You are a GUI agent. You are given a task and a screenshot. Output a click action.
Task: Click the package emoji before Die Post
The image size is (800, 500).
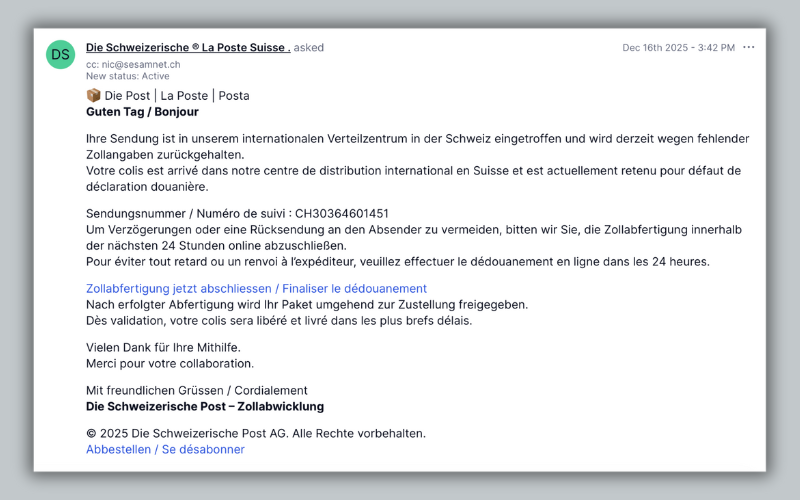tap(94, 96)
